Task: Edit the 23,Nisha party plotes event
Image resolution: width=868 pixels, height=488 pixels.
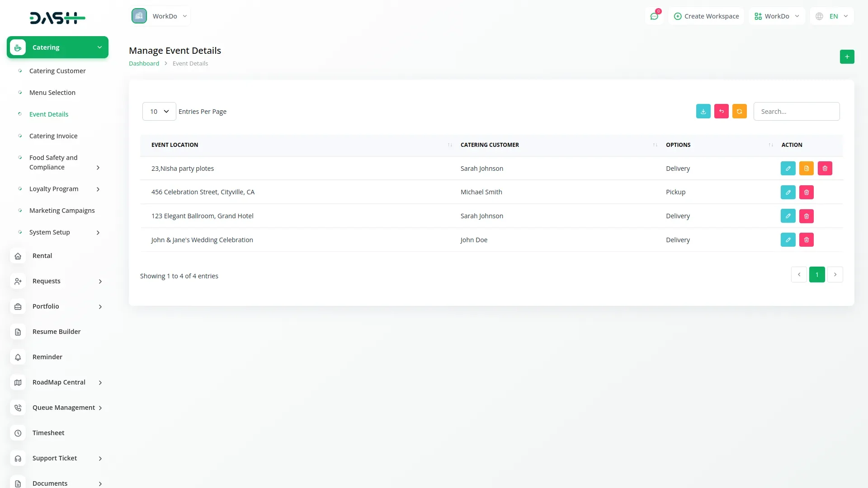Action: click(x=788, y=169)
